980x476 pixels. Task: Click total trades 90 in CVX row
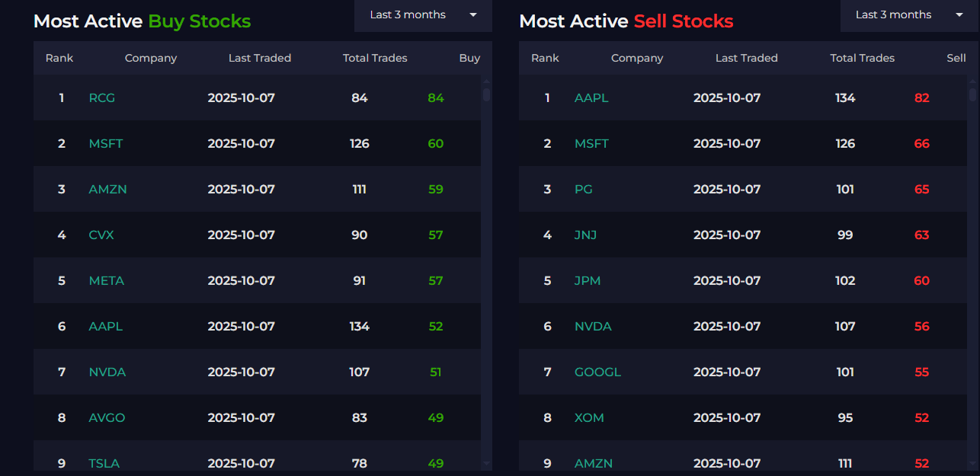360,235
